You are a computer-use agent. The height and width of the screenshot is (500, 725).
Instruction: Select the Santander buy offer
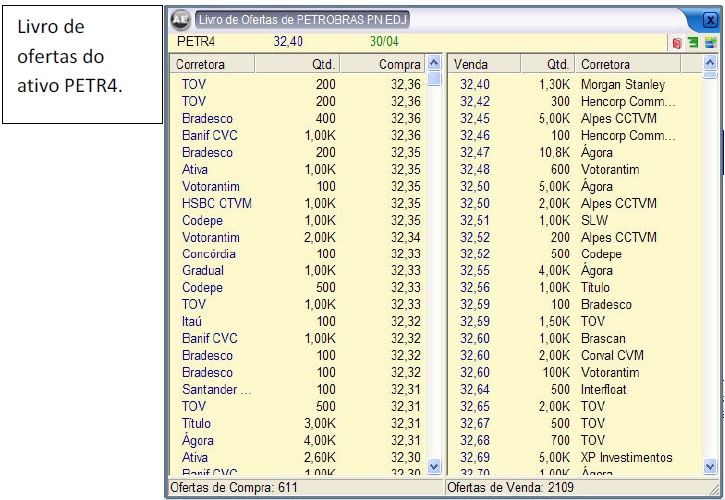click(x=298, y=389)
